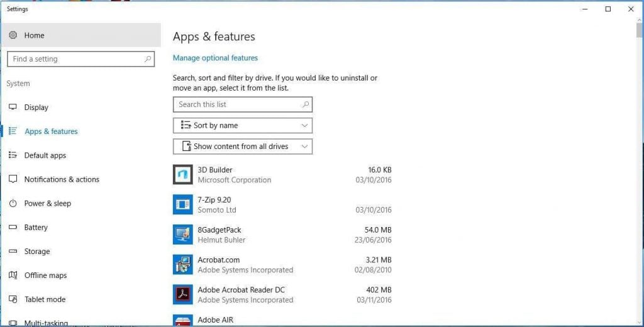This screenshot has width=644, height=327.
Task: Click the 23/06/2016 install date
Action: click(x=373, y=240)
